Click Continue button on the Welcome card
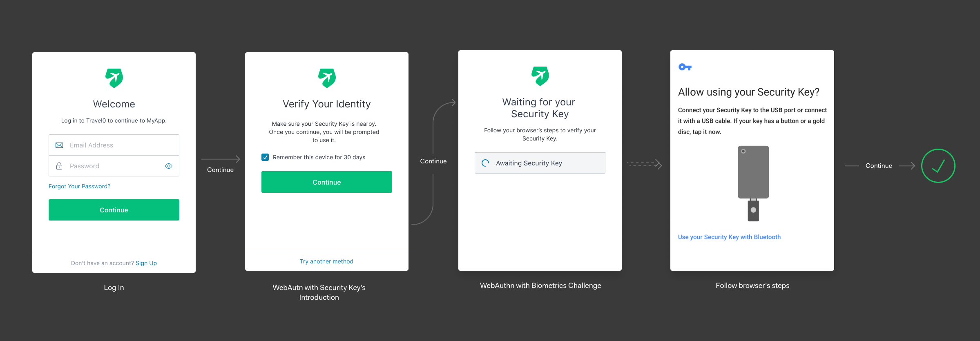The height and width of the screenshot is (341, 980). click(114, 210)
